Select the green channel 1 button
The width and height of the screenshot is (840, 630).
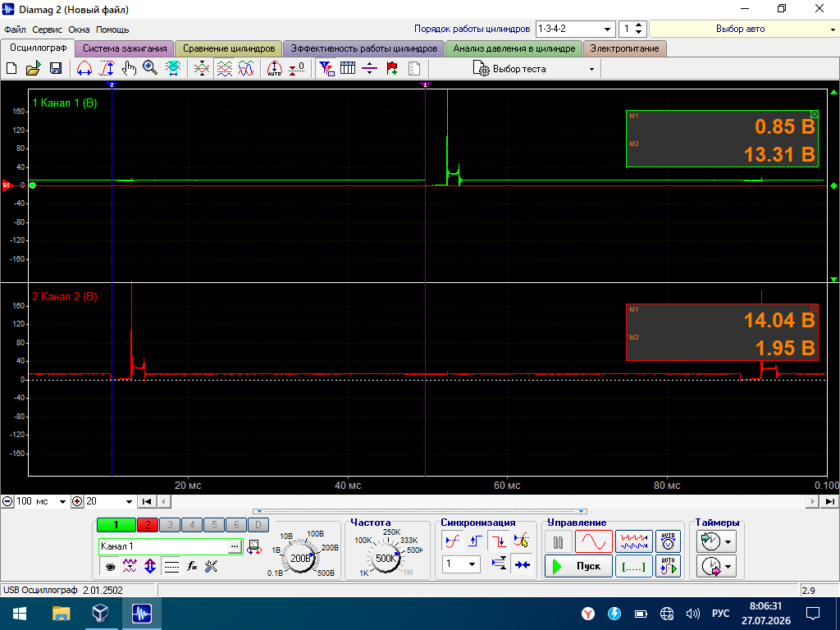pyautogui.click(x=116, y=525)
